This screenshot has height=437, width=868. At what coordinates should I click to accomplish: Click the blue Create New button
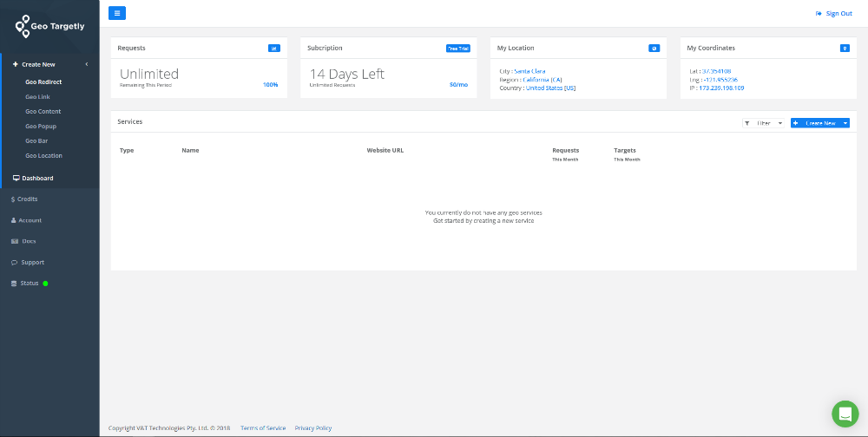point(816,123)
